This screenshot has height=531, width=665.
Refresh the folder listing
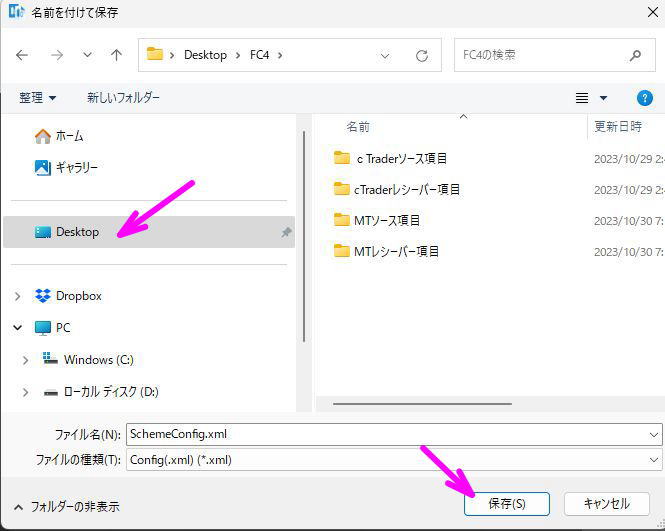422,56
